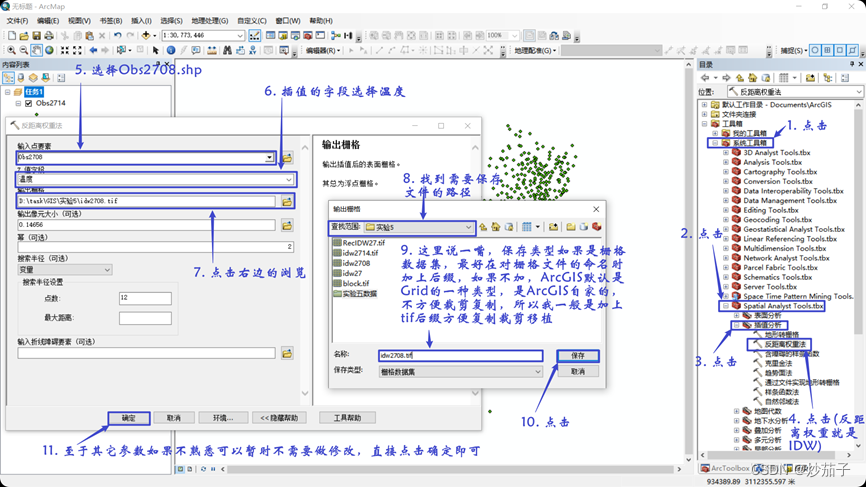Viewport: 866px width, 487px height.
Task: Save the map with the floppy disk icon
Action: click(x=36, y=36)
